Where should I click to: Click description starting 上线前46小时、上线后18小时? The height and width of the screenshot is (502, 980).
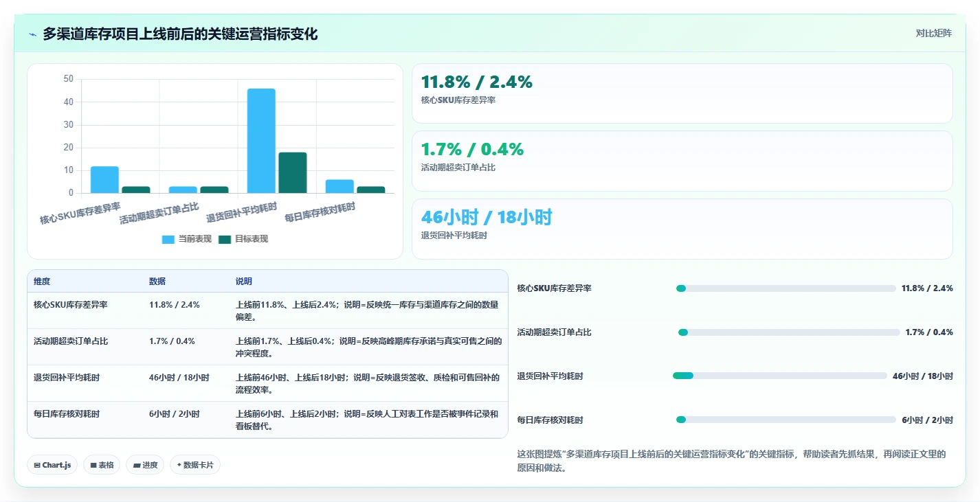tap(368, 383)
